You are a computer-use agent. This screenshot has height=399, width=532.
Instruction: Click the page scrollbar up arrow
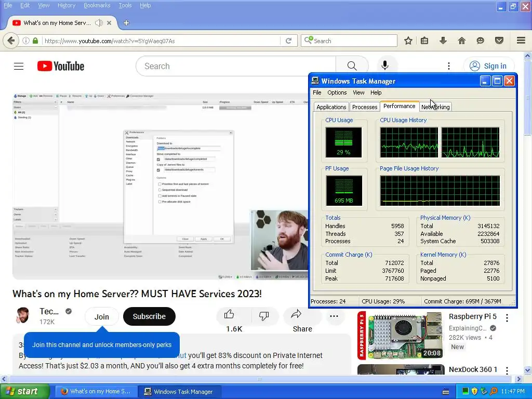(x=528, y=56)
